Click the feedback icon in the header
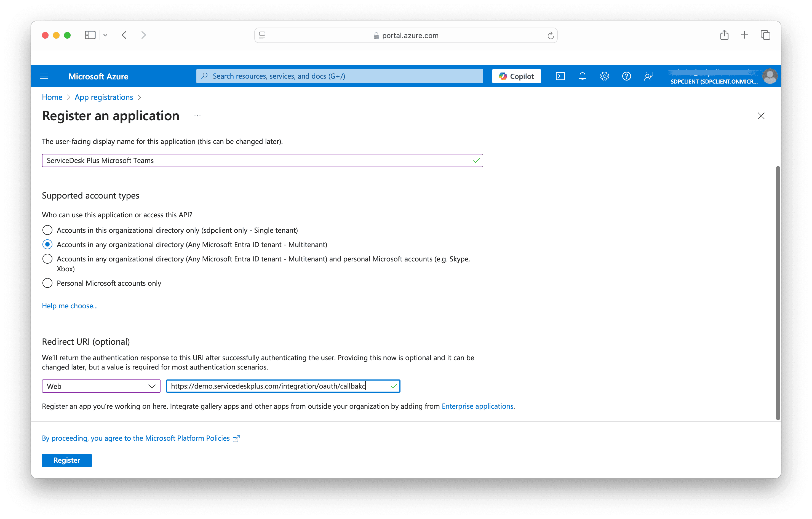The height and width of the screenshot is (519, 812). point(648,76)
